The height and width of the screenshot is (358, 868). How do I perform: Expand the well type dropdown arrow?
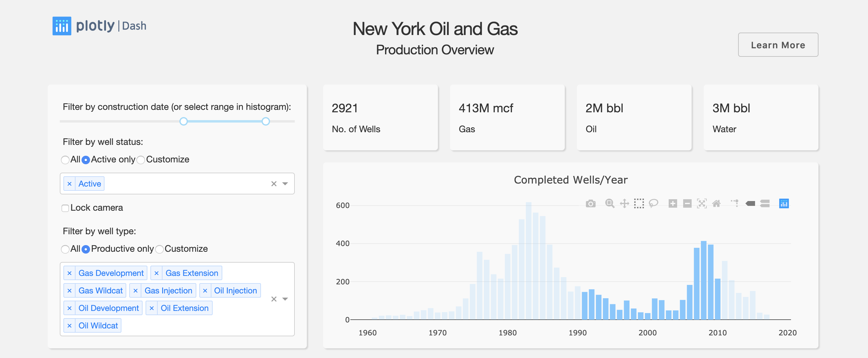click(285, 299)
